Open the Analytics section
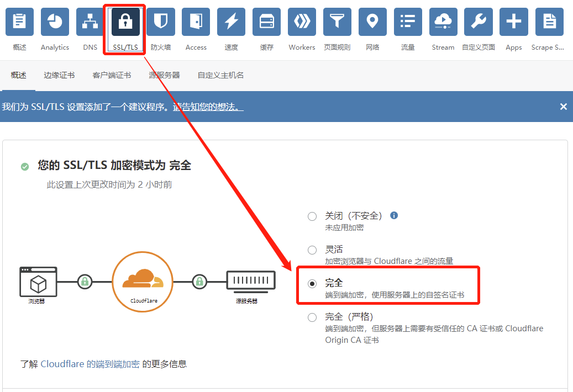The image size is (573, 392). (x=54, y=22)
